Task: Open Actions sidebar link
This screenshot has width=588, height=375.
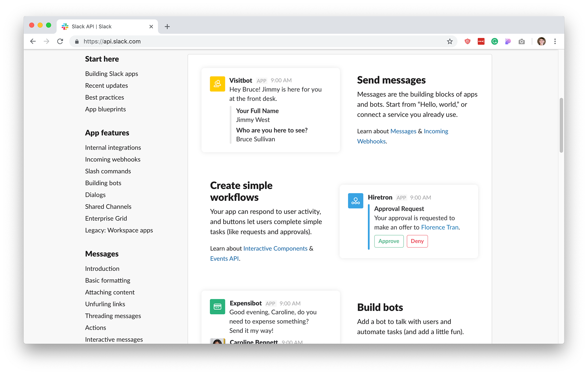Action: 96,328
